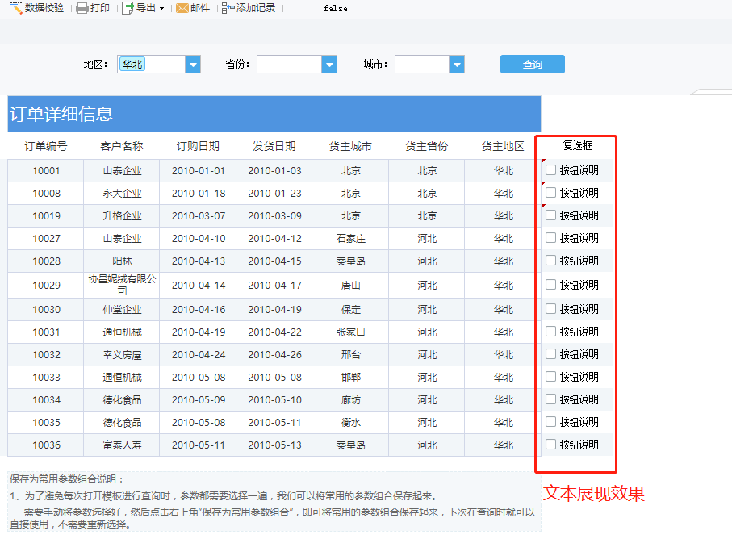The width and height of the screenshot is (732, 560).
Task: Click the printer icon for 打印
Action: (82, 8)
